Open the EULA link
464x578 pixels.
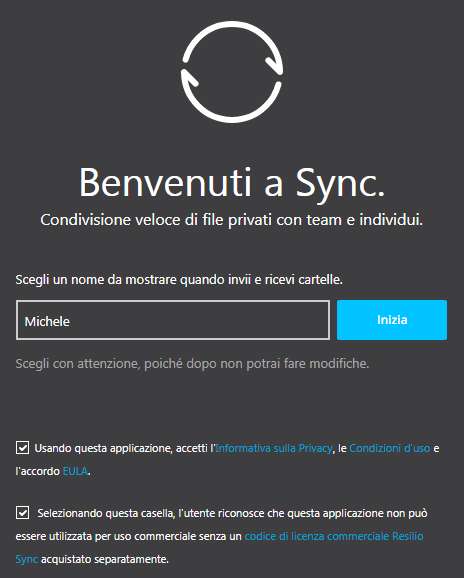point(75,471)
